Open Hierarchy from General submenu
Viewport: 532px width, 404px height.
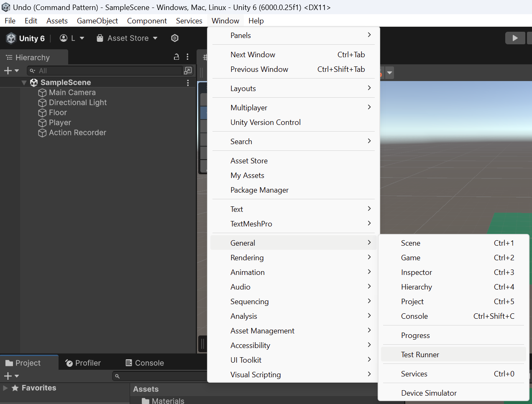(454, 287)
